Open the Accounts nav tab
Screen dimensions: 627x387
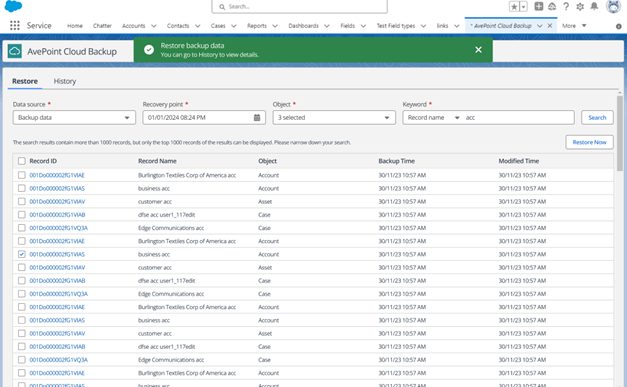coord(134,26)
